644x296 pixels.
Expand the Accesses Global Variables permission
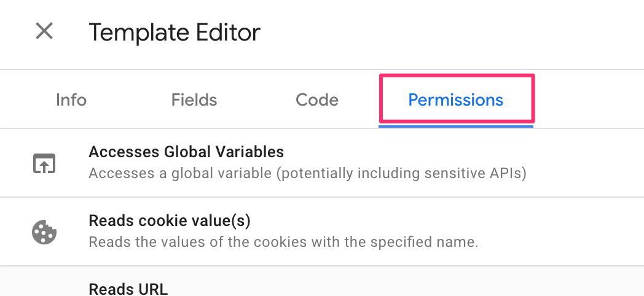click(322, 163)
